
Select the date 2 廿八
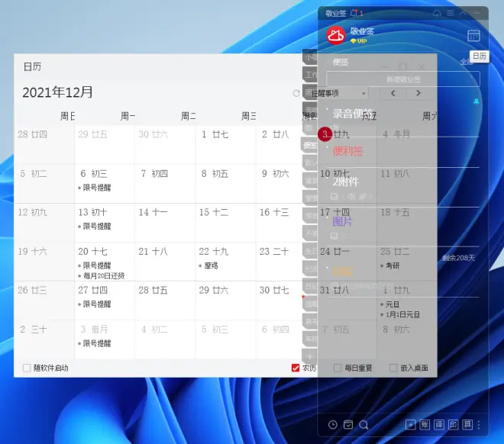(x=275, y=134)
